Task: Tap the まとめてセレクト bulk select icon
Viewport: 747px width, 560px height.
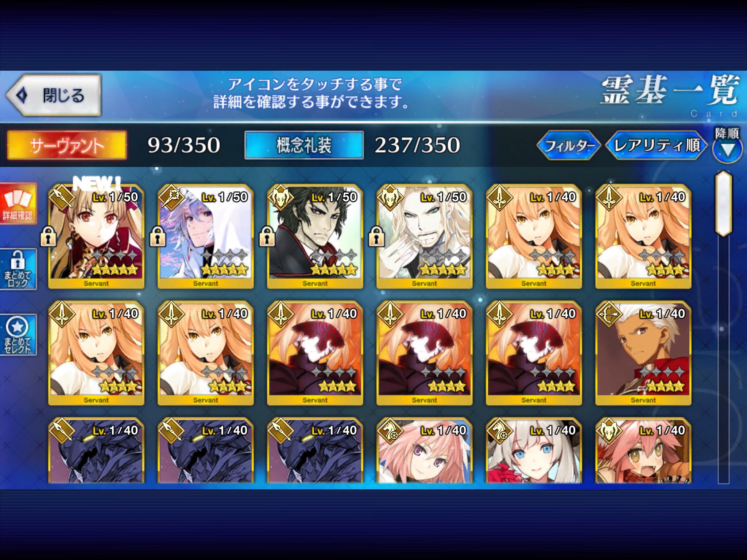Action: click(x=18, y=335)
